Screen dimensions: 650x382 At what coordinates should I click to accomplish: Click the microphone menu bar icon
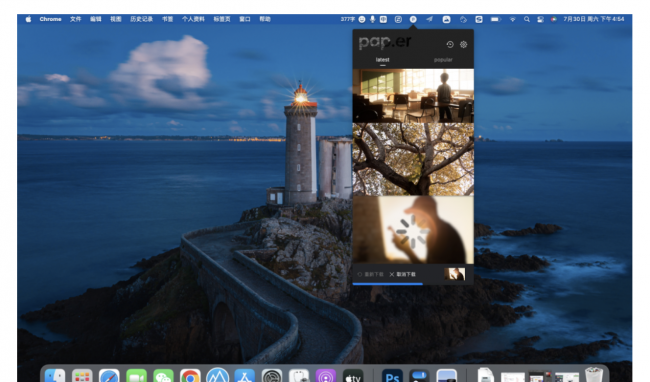click(x=372, y=19)
